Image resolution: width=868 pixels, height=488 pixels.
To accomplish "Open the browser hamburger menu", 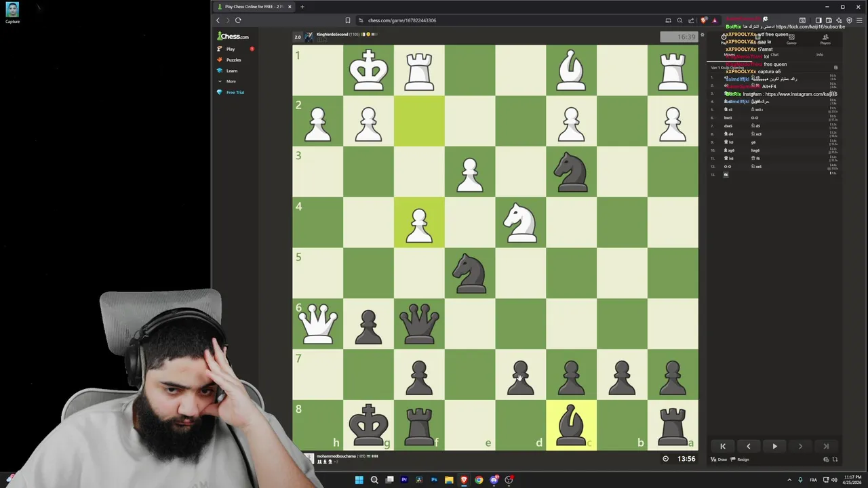I will tap(859, 20).
